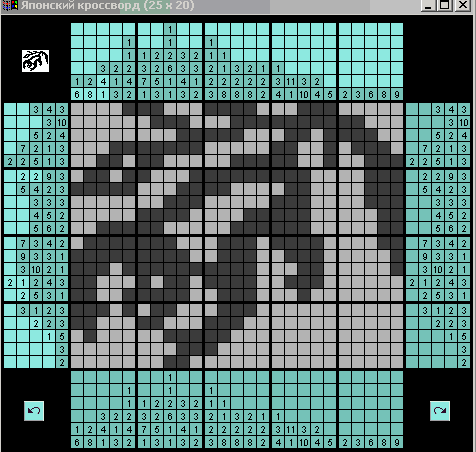
Task: Click the application icon in the title bar
Action: click(10, 5)
